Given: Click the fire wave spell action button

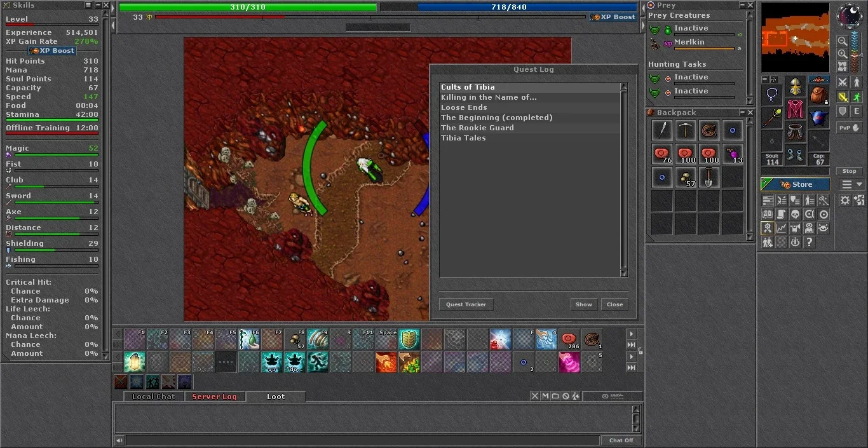Looking at the screenshot, I should [x=386, y=362].
